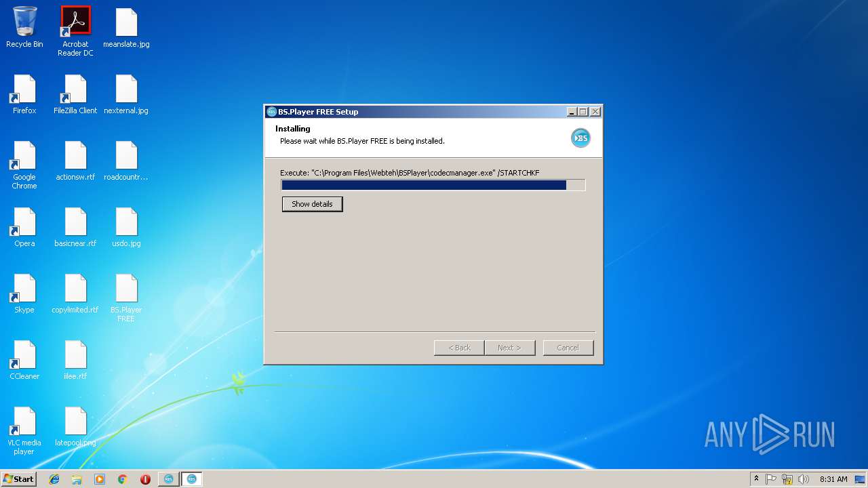Open Windows Explorer folder in taskbar
This screenshot has width=868, height=488.
[77, 479]
